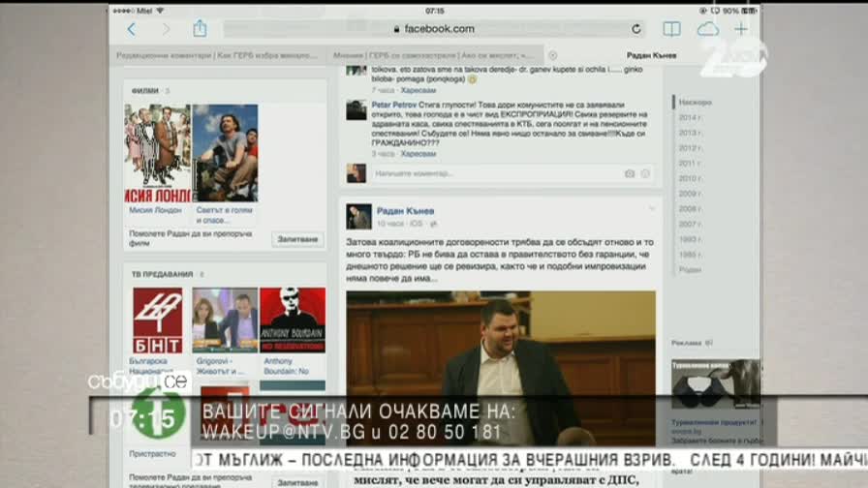Open the post's large photo

[501, 368]
